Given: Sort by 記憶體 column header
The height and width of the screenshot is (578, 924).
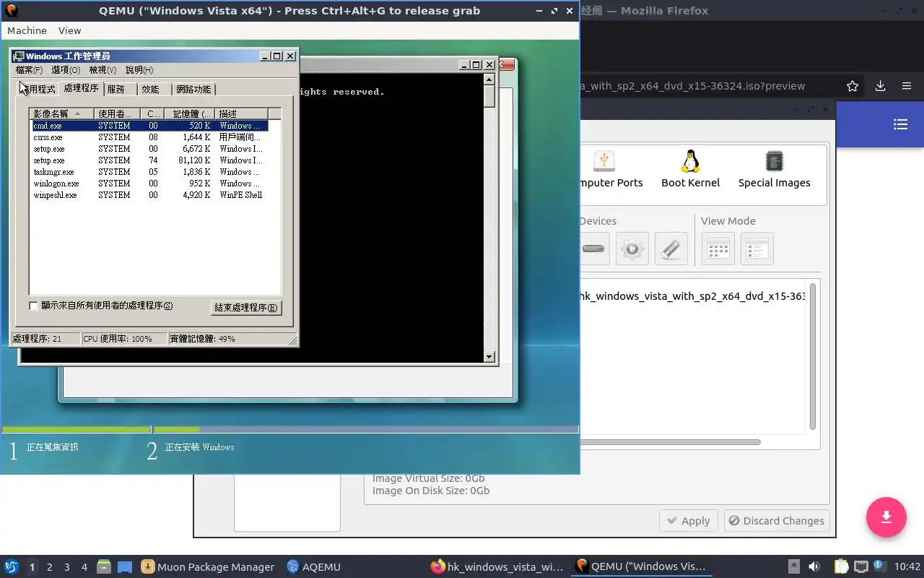Looking at the screenshot, I should click(x=189, y=113).
